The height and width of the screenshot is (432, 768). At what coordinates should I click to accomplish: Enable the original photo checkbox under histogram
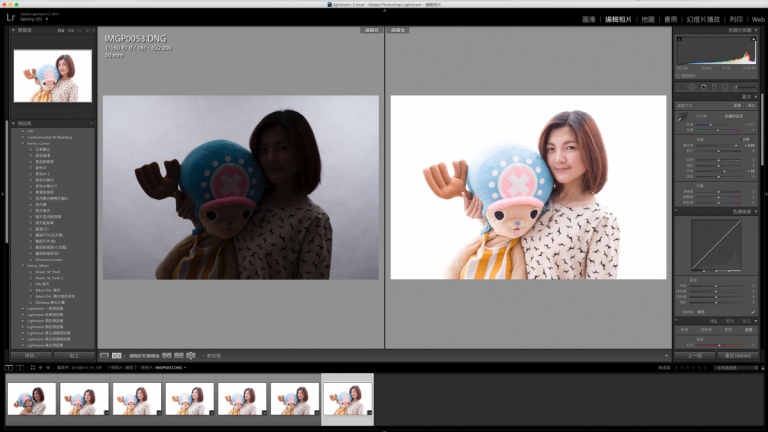(679, 75)
